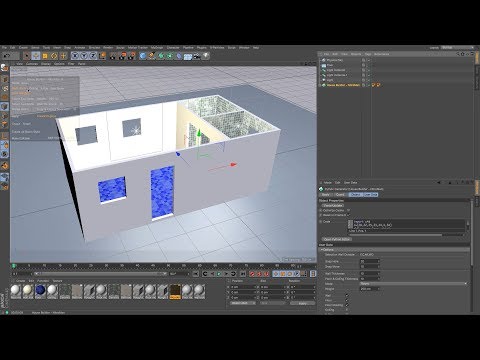This screenshot has height=360, width=480.
Task: Click the blue Cube primitive icon
Action: 143,56
